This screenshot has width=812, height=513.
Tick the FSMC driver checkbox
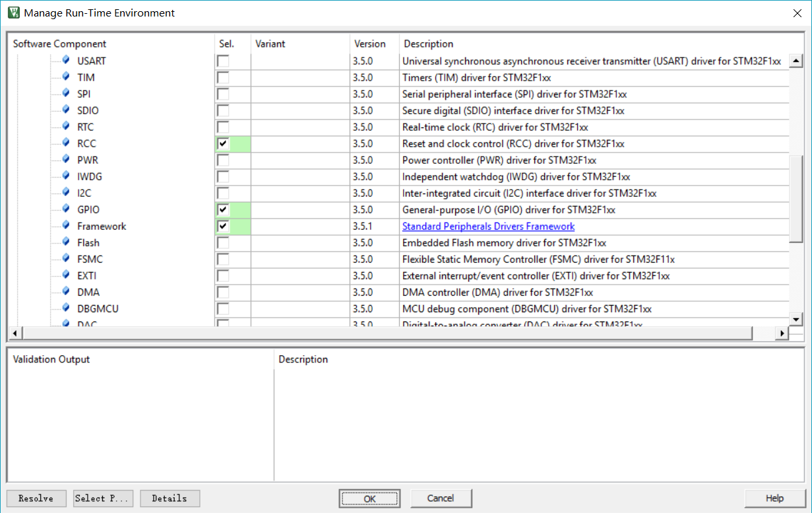coord(223,259)
